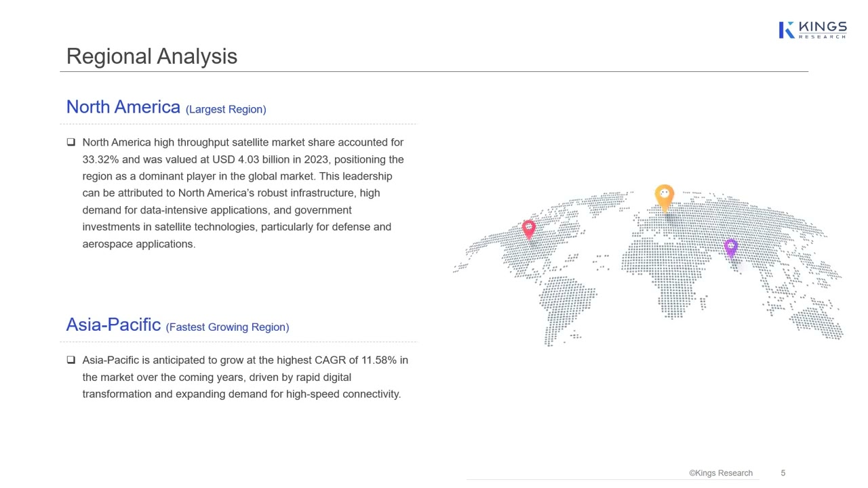Select the purple map pin on South Asia

730,249
